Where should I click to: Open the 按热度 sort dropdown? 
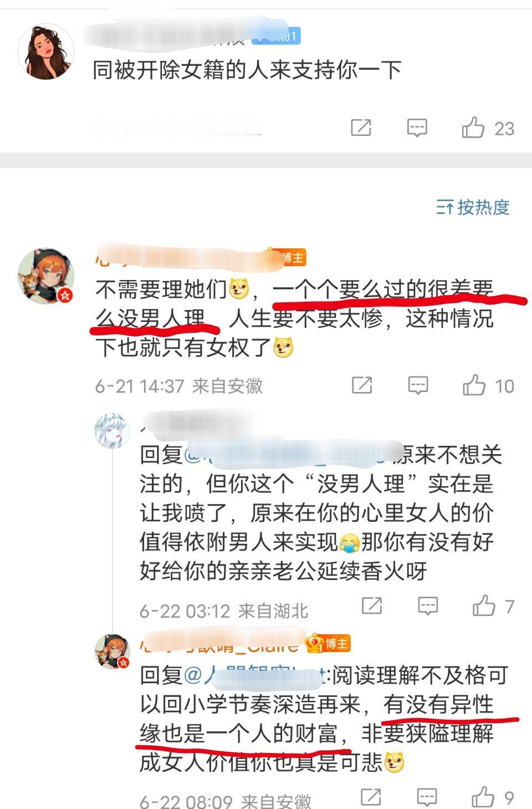[x=473, y=207]
